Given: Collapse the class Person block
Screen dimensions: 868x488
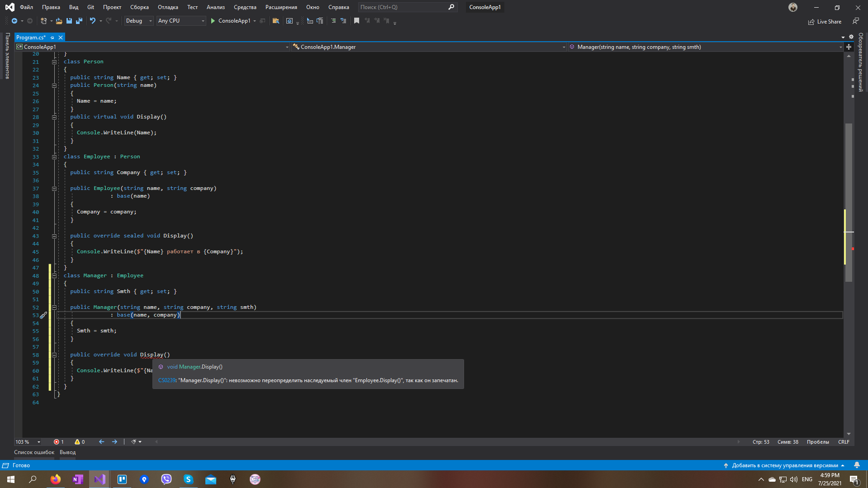Looking at the screenshot, I should click(x=54, y=62).
